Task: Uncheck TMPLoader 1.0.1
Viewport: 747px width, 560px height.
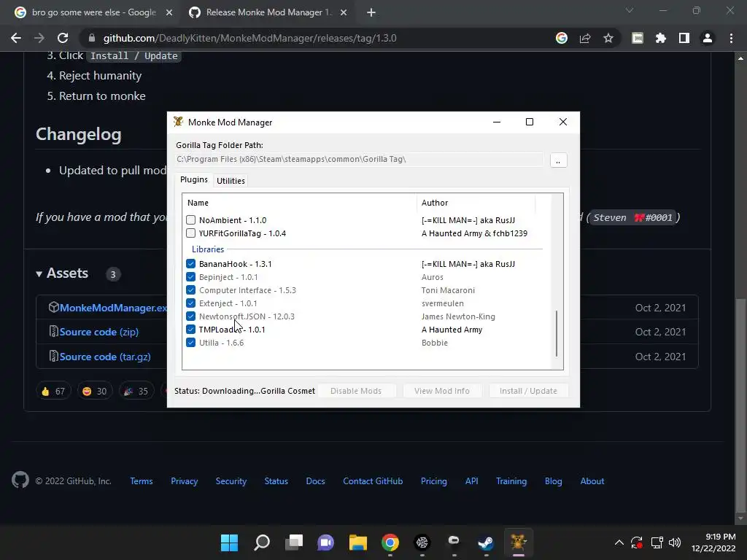Action: point(190,330)
